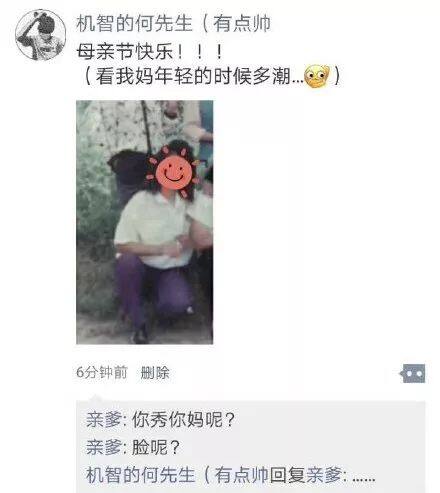Tap the post text 母亲节快乐!!!
This screenshot has height=493, width=440.
coord(150,52)
